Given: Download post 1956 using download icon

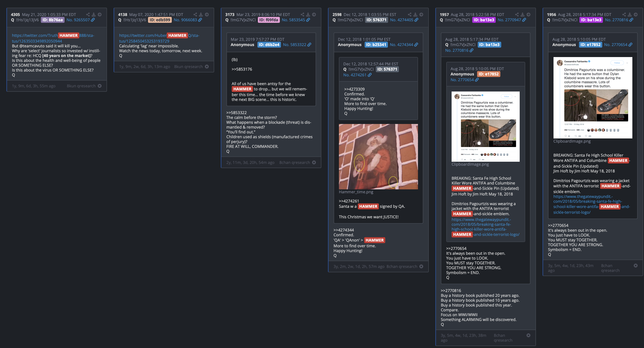Looking at the screenshot, I should point(630,14).
